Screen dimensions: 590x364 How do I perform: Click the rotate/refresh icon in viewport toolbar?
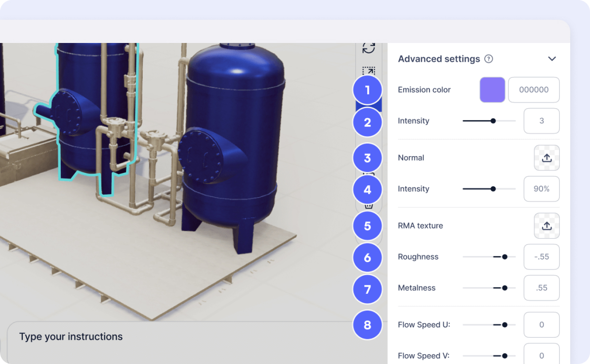[x=369, y=48]
